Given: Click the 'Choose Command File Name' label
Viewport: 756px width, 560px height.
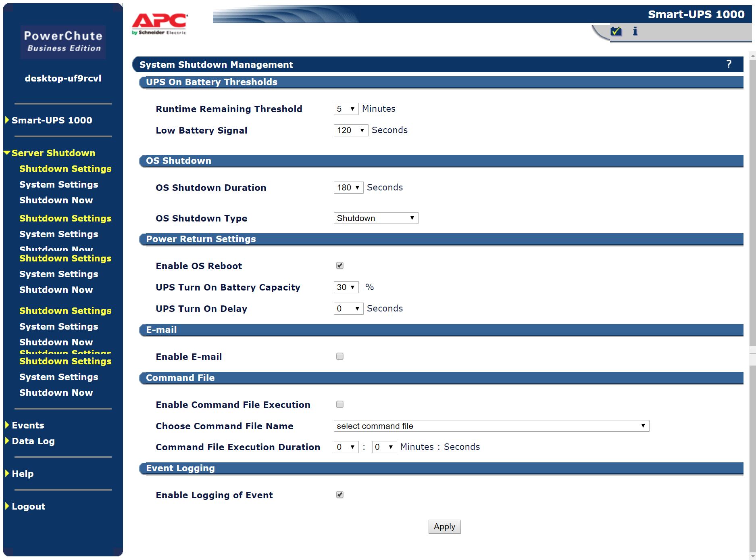Looking at the screenshot, I should coord(225,426).
